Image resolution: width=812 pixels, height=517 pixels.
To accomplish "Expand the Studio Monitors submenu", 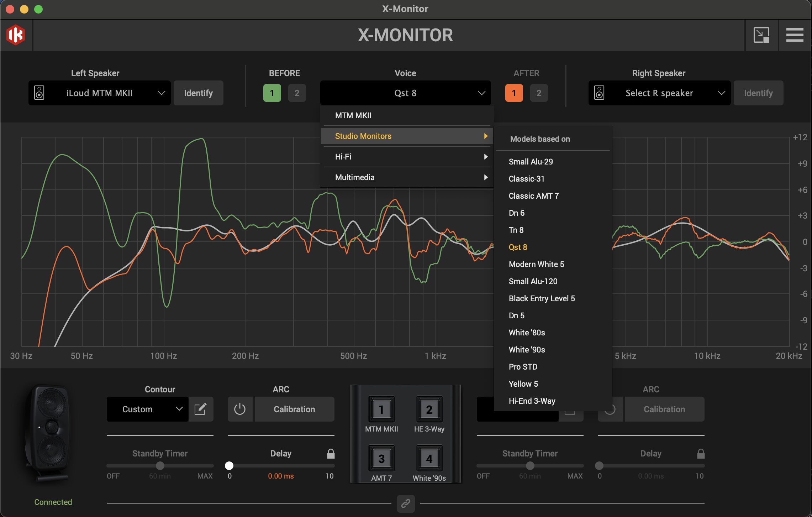I will (407, 136).
